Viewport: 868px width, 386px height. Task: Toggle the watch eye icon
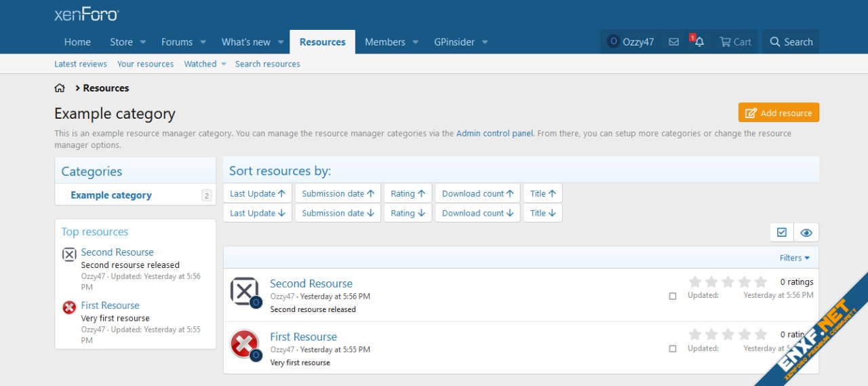pos(806,233)
